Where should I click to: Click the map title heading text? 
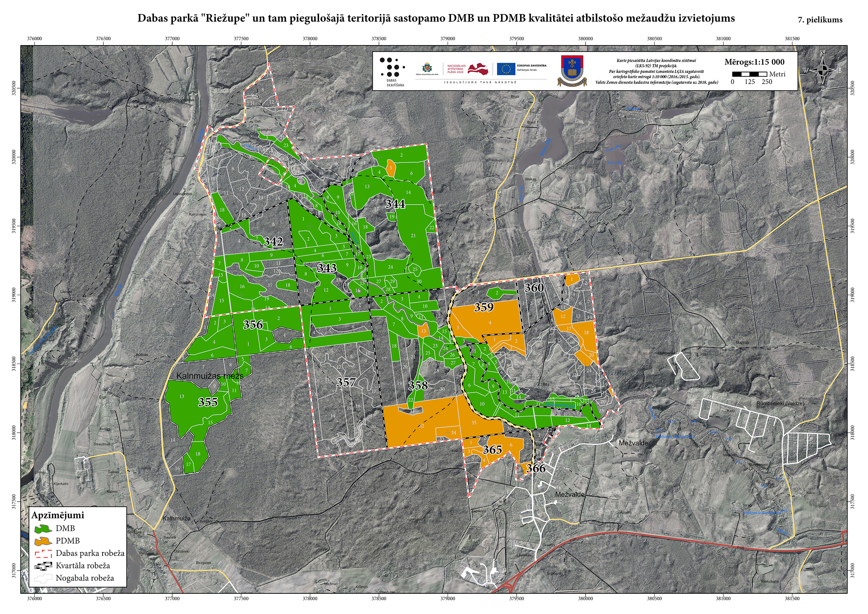point(436,18)
